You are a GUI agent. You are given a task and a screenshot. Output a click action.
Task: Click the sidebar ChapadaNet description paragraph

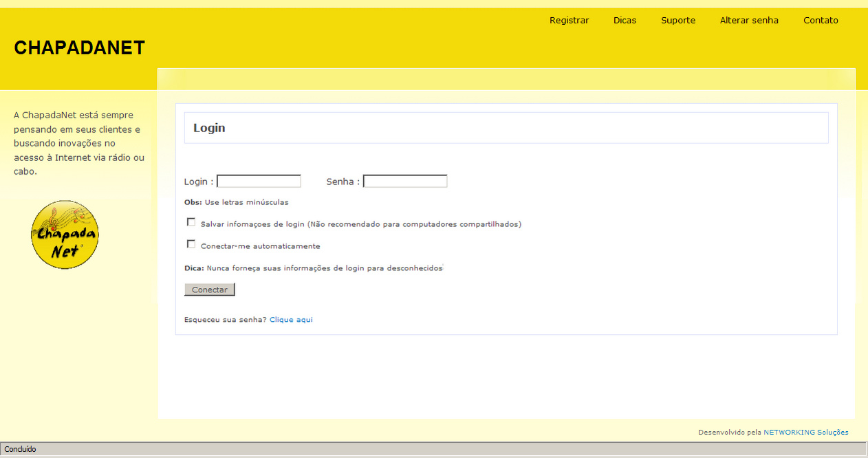coord(79,143)
